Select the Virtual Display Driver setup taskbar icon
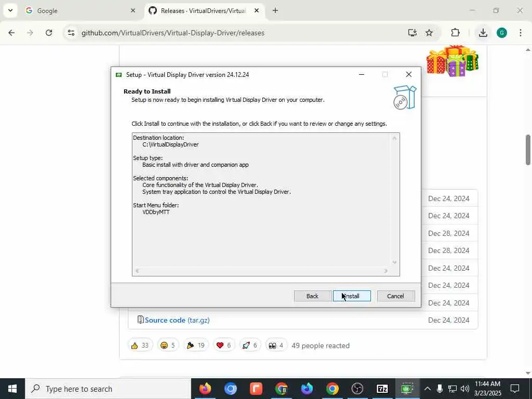Viewport: 532px width, 399px height. [407, 389]
